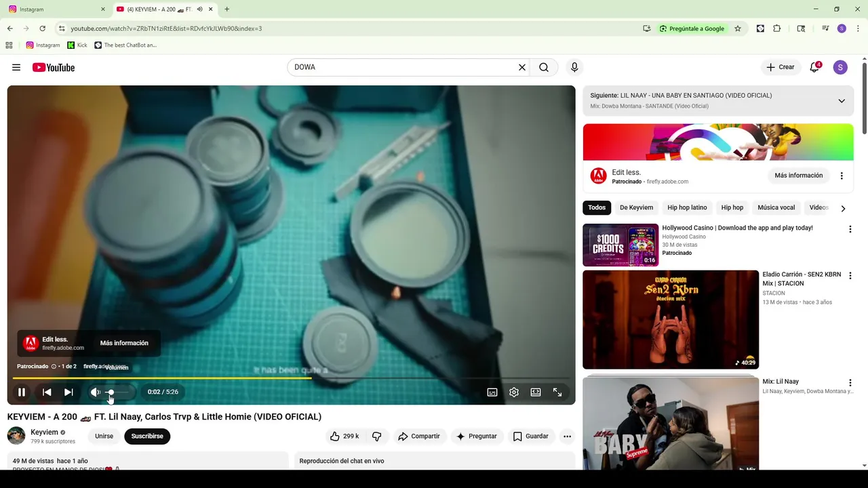Skip to the next video
Image resolution: width=868 pixels, height=488 pixels.
coord(68,392)
